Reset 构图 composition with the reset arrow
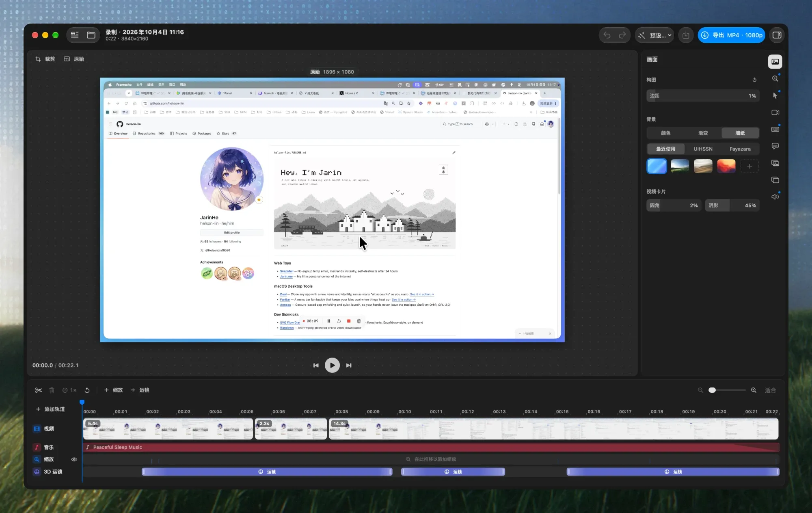This screenshot has height=513, width=812. click(x=754, y=80)
